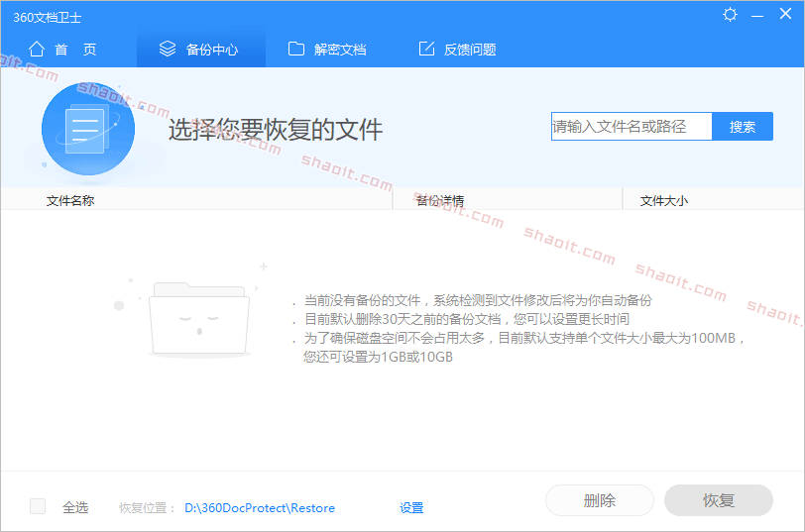805x532 pixels.
Task: Click the 文件大小 column header
Action: click(664, 200)
